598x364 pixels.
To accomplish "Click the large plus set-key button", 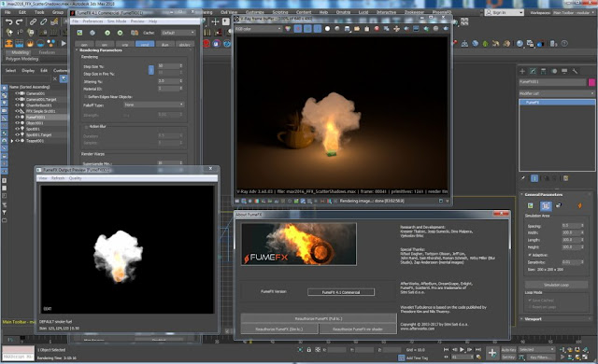I will (x=492, y=354).
